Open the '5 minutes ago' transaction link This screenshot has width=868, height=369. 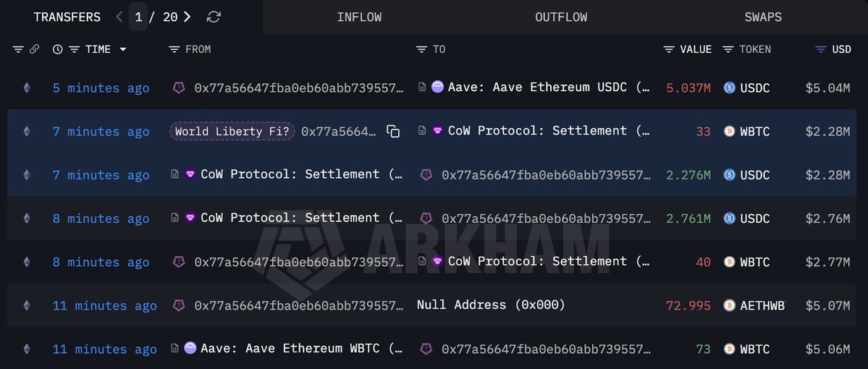[x=101, y=88]
